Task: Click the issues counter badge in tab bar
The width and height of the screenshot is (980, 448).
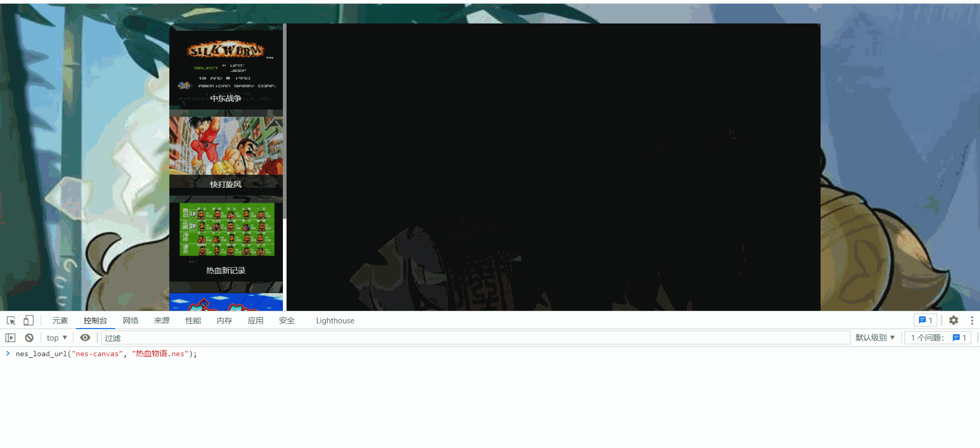Action: tap(925, 320)
